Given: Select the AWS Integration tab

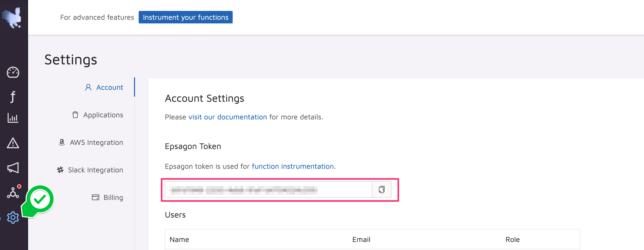Looking at the screenshot, I should coord(91,143).
